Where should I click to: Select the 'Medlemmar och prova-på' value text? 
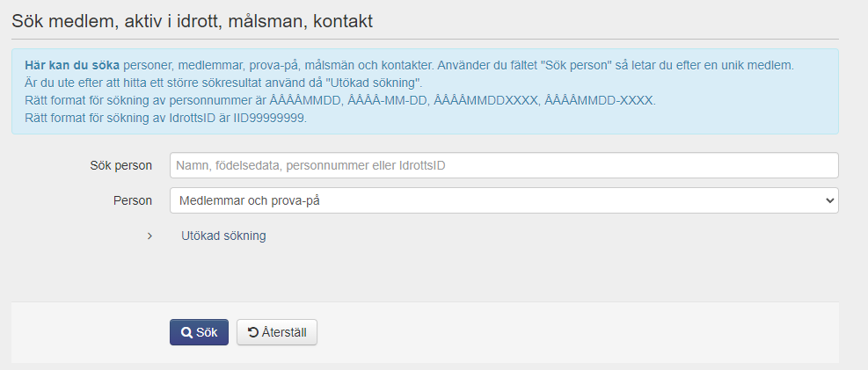pos(249,200)
